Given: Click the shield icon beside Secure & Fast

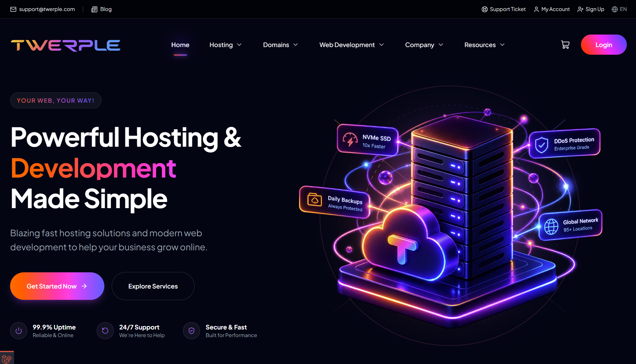Looking at the screenshot, I should click(x=192, y=331).
